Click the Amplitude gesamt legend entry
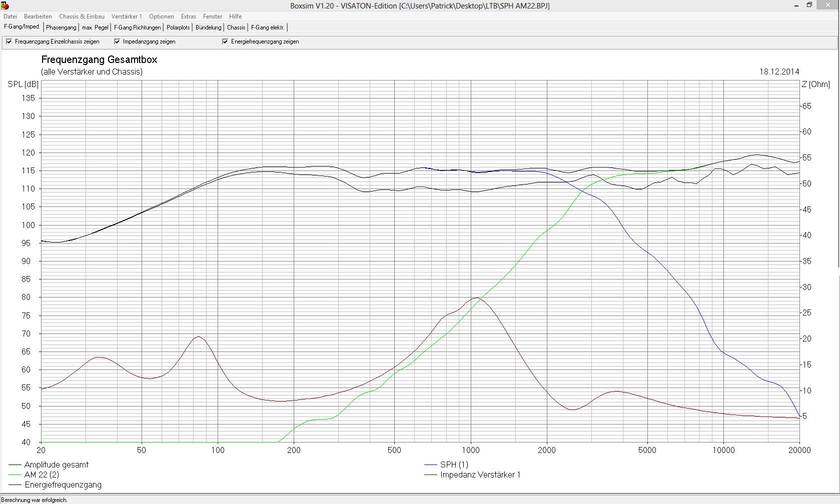Screen dimensions: 840x504 coord(56,464)
